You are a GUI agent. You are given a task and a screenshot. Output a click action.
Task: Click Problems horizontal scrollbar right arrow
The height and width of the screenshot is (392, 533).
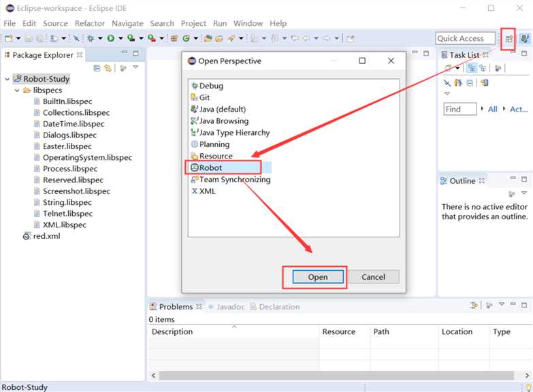[527, 376]
